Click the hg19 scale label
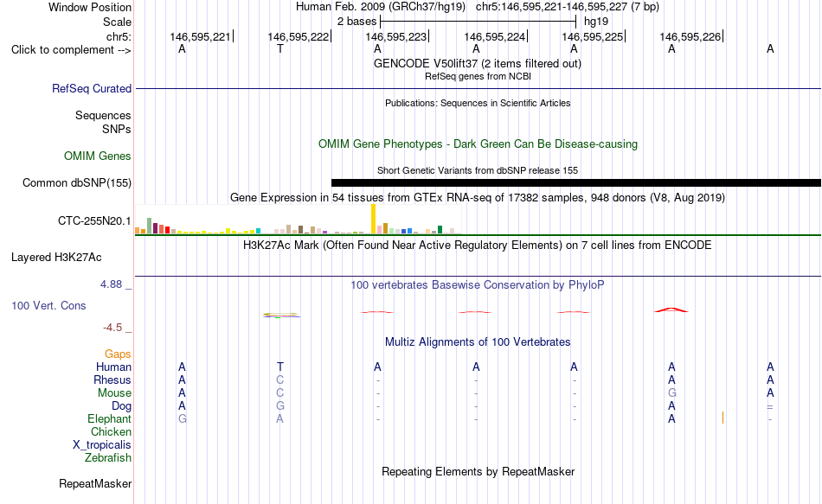Image resolution: width=822 pixels, height=504 pixels. click(596, 22)
